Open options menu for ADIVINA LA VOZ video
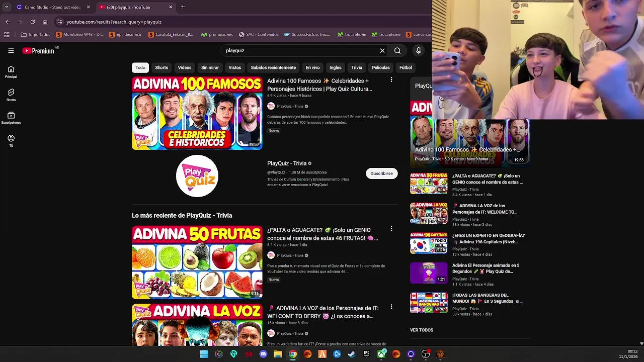 point(391,307)
